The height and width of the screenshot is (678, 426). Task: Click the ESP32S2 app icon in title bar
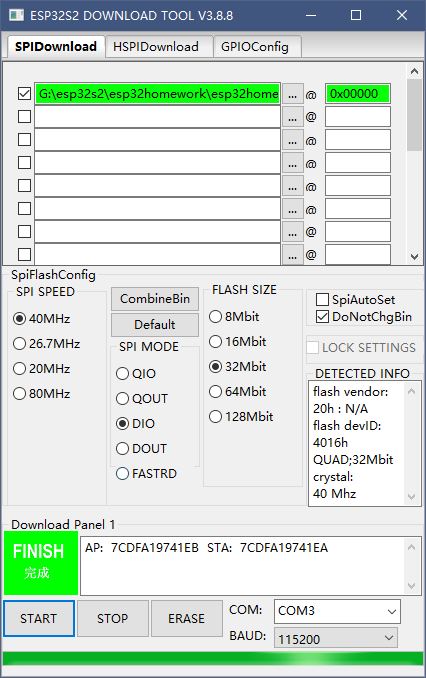(x=16, y=15)
